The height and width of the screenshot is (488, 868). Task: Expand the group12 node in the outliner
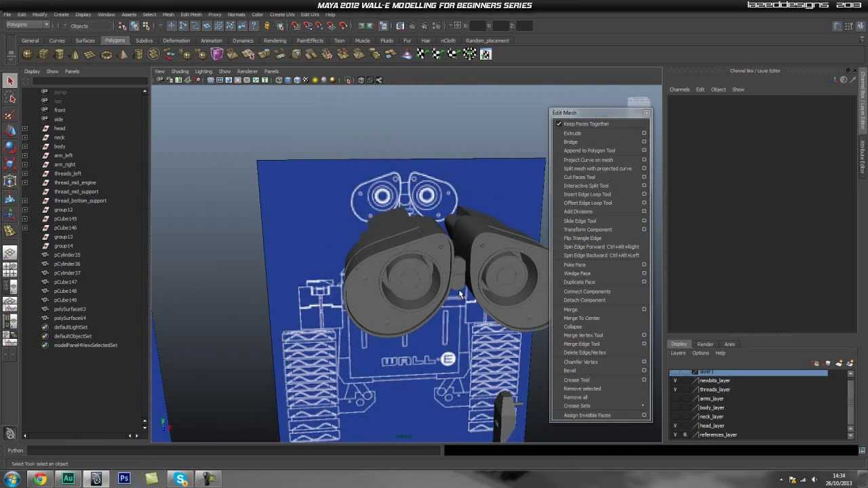25,209
